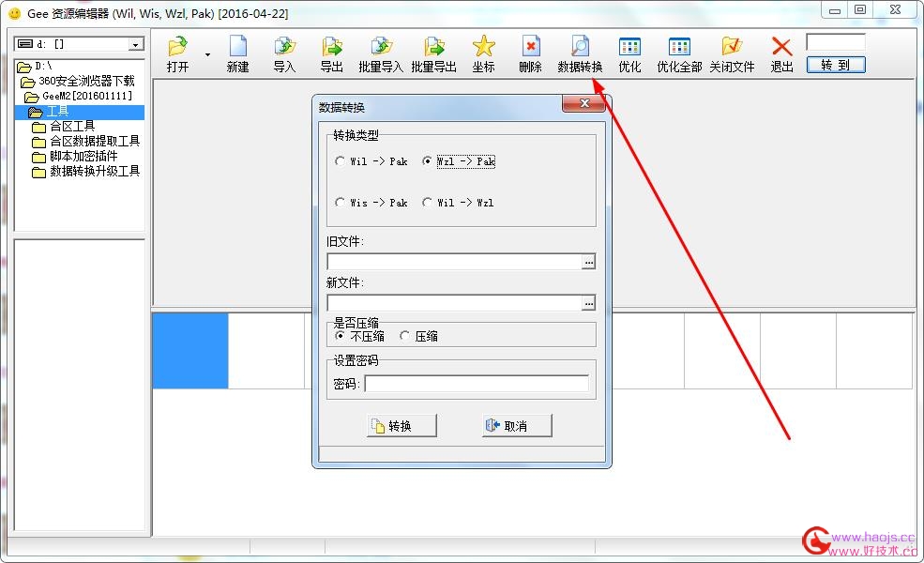Open the 脚本加密插件 folder
The width and height of the screenshot is (924, 563).
click(75, 156)
